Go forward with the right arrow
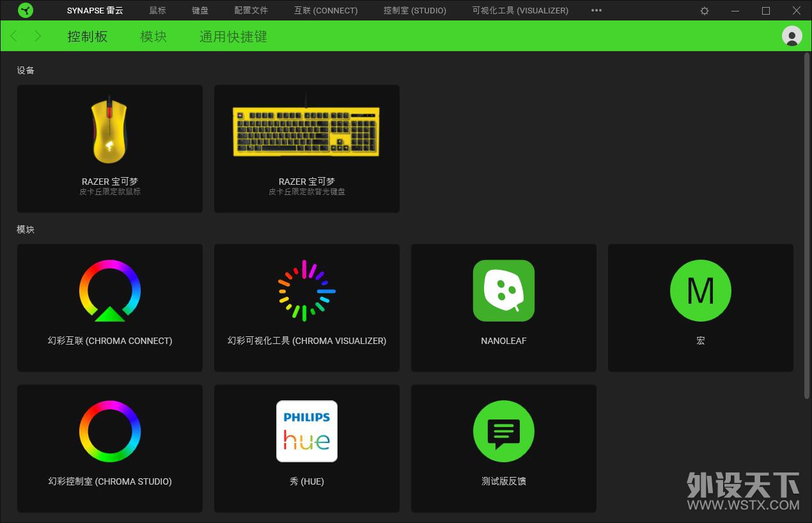The image size is (812, 523). click(38, 36)
